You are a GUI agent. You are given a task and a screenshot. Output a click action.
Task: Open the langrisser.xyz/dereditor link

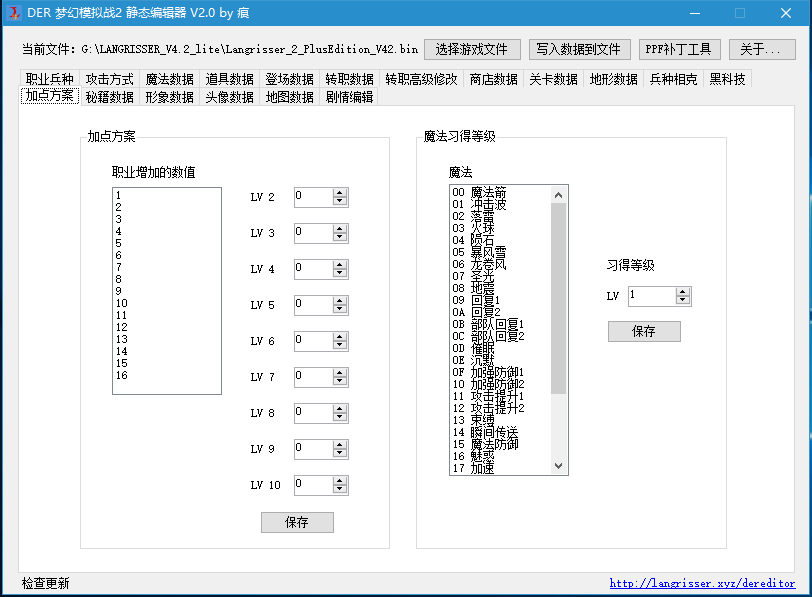click(x=702, y=583)
